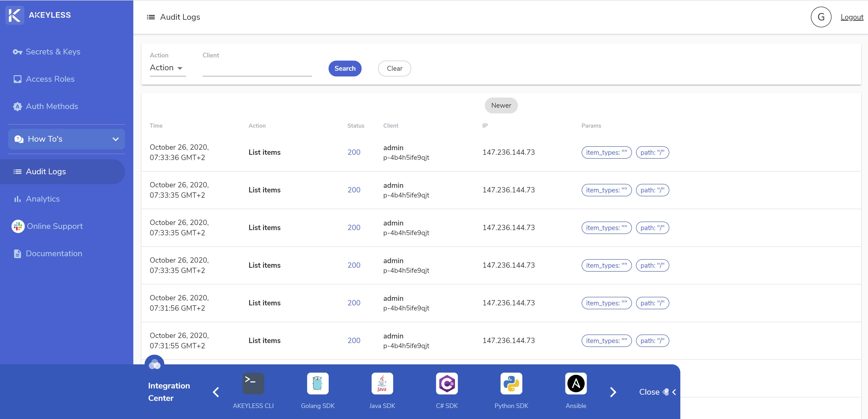Select the Ansible integration icon
The image size is (868, 419).
pyautogui.click(x=575, y=383)
